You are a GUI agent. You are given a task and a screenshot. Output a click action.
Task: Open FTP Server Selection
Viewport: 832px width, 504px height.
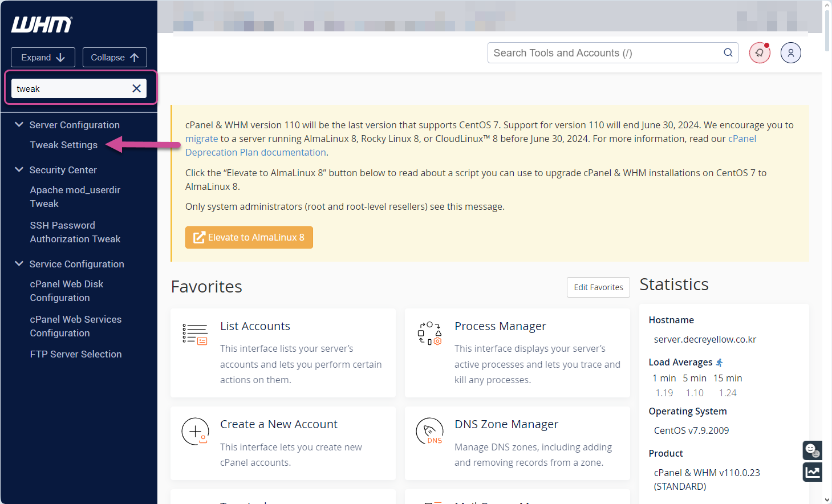[x=76, y=354]
